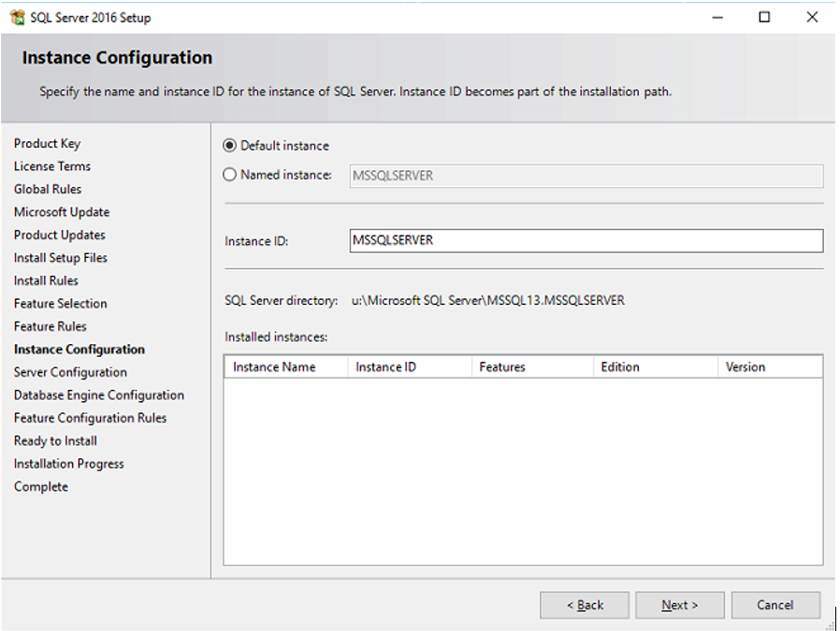This screenshot has height=631, width=840.
Task: Focus the Instance ID input box
Action: (x=587, y=240)
